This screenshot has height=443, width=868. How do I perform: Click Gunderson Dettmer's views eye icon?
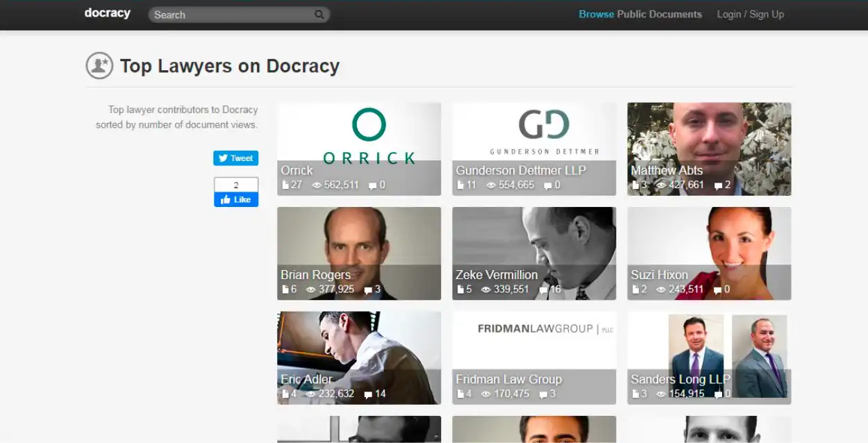point(492,185)
